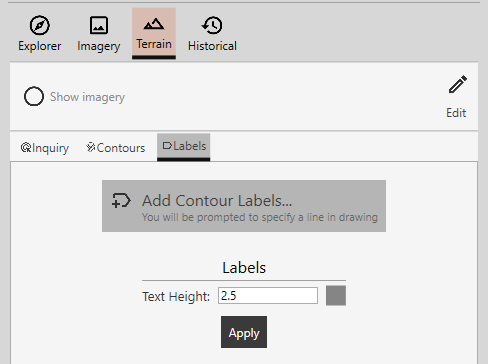Go to the Explorer section label

pos(40,46)
